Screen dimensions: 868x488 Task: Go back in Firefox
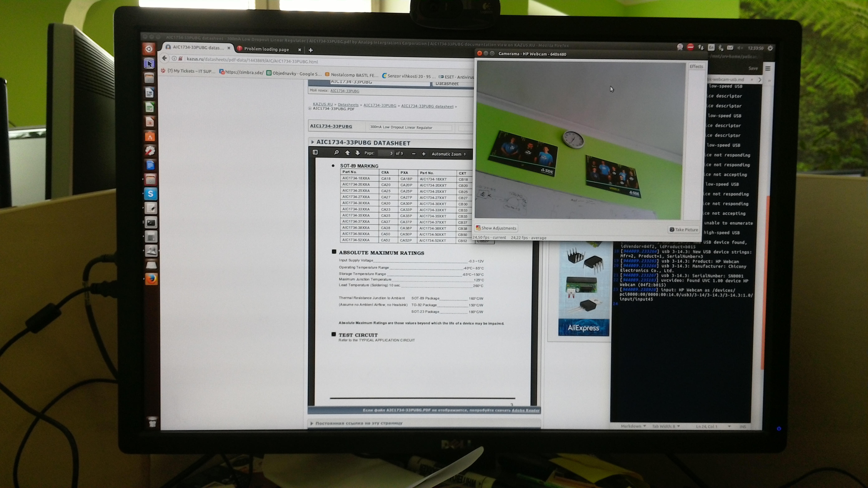(x=164, y=58)
